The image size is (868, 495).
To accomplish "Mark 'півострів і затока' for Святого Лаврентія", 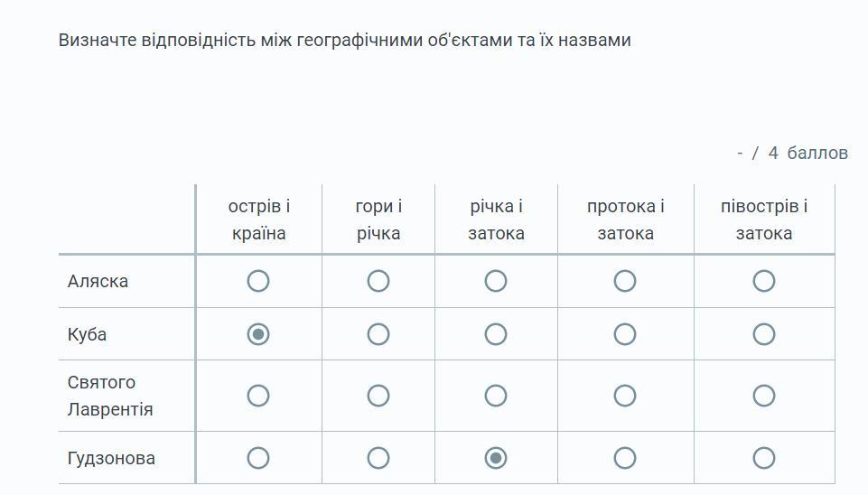I will [764, 396].
